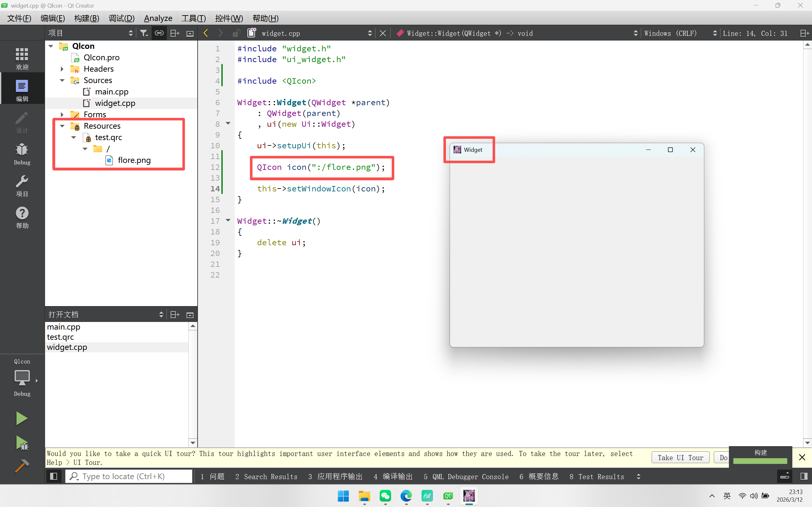Open the Windows (CRLF) line ending dropdown
This screenshot has width=812, height=507.
point(679,33)
